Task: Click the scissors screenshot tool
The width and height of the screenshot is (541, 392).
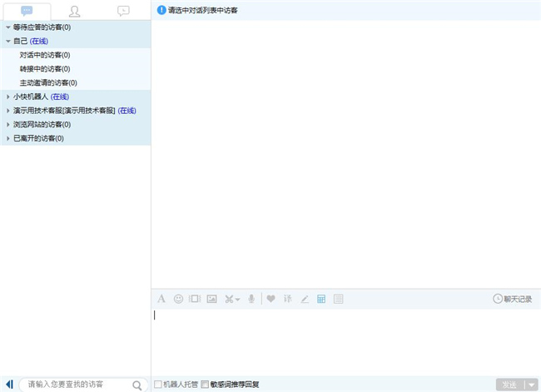Action: click(230, 299)
